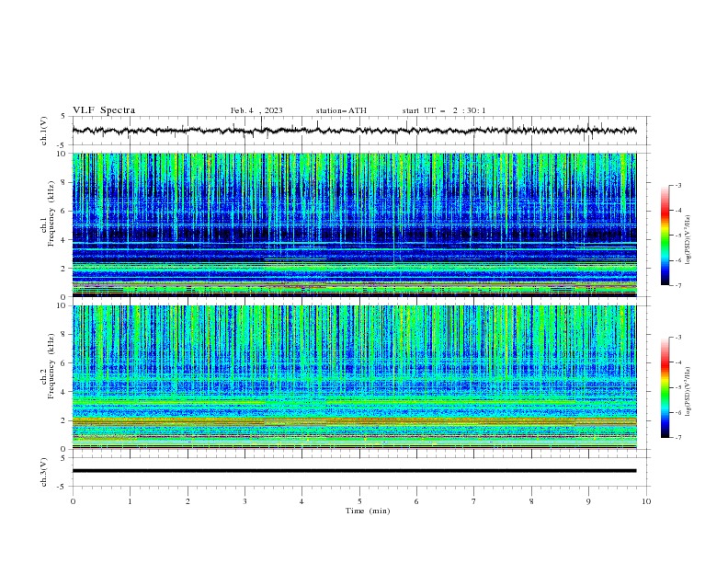This screenshot has width=728, height=563.
Task: Click the "-7" label on ch.2 colorbar
Action: (x=677, y=437)
